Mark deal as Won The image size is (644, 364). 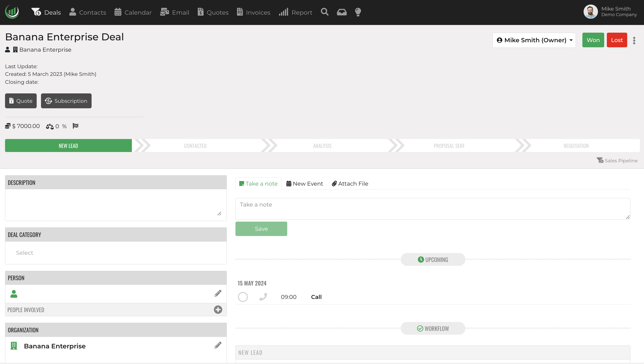click(593, 40)
